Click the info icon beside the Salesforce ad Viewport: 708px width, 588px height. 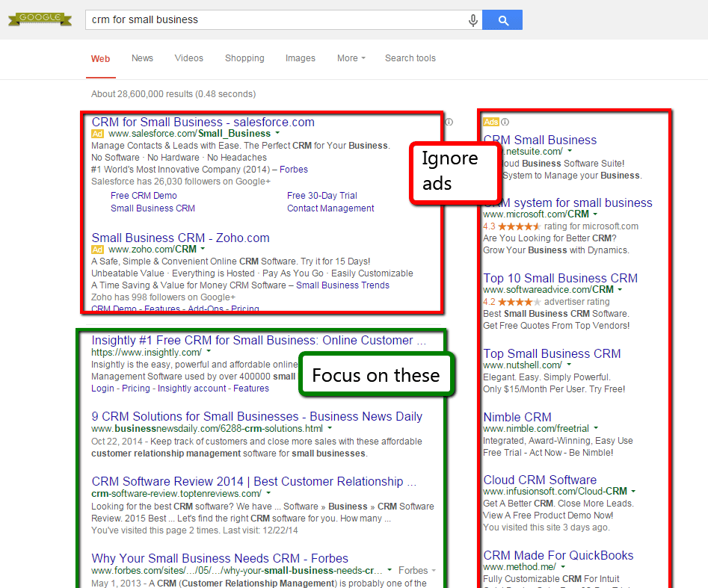click(x=448, y=122)
